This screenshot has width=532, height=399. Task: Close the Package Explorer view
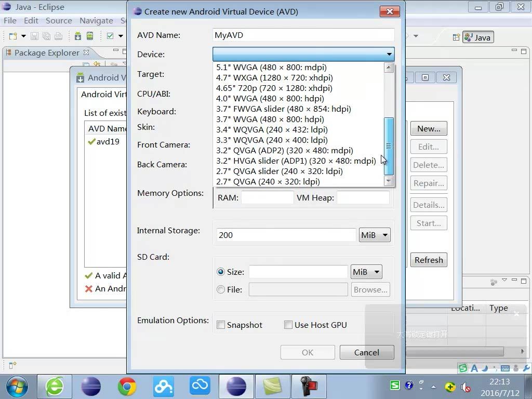pos(86,52)
